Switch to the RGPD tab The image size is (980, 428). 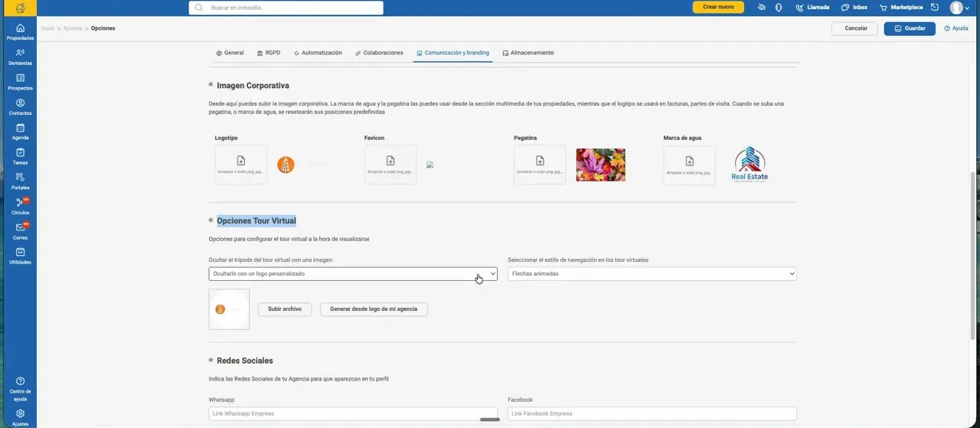coord(269,53)
